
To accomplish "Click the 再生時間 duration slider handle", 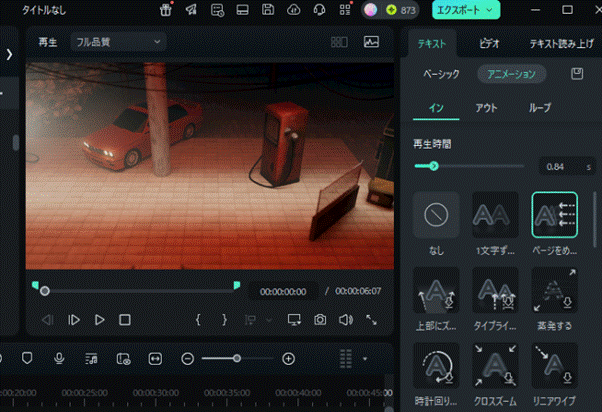I will (x=433, y=165).
